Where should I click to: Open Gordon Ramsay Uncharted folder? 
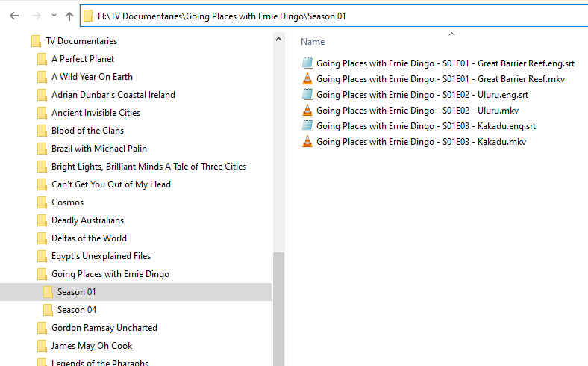[104, 328]
